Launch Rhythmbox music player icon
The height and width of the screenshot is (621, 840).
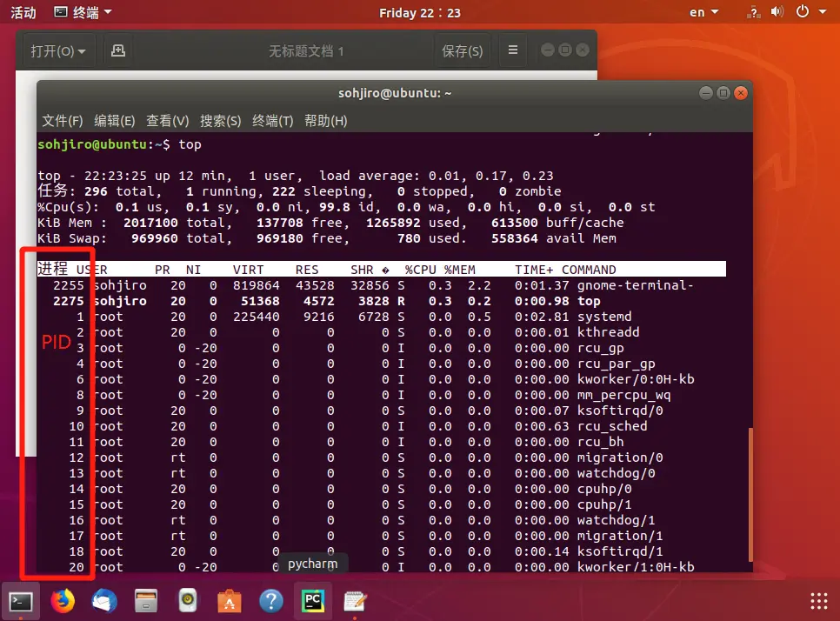(188, 601)
